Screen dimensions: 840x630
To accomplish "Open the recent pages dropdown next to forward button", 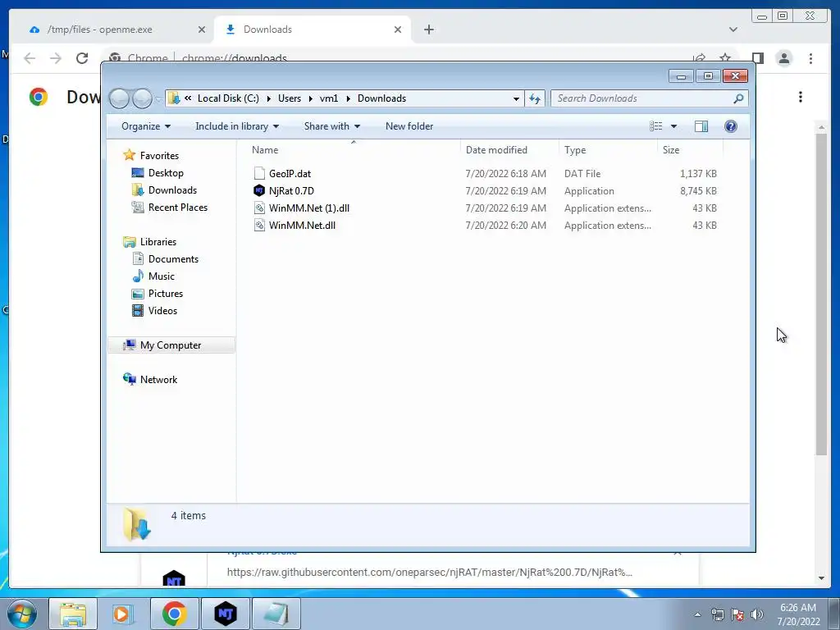I will (x=158, y=99).
